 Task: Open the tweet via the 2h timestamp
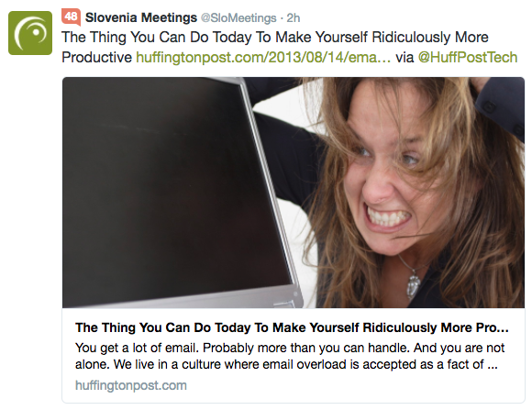[x=294, y=18]
